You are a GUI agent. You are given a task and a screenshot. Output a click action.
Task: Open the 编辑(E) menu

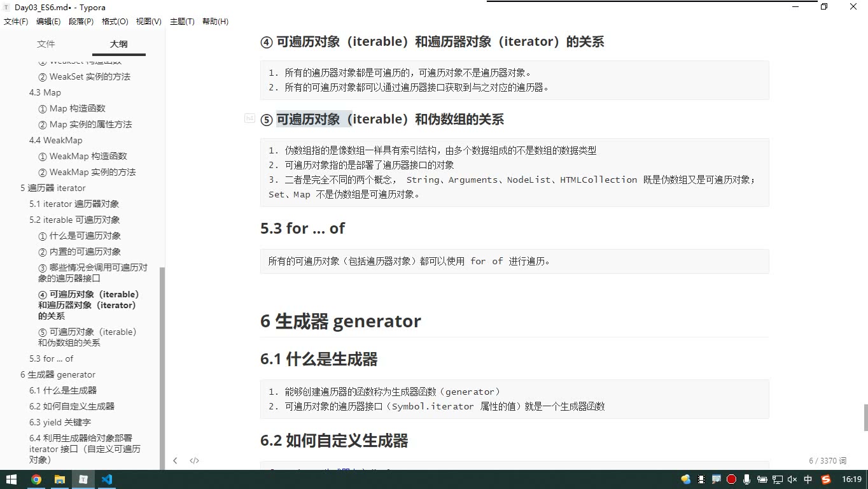[48, 22]
